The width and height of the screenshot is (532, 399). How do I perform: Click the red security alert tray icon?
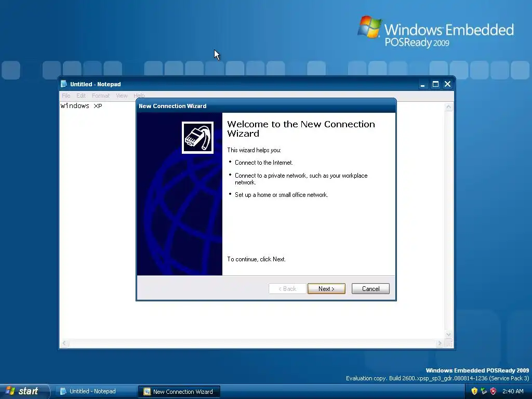click(494, 391)
